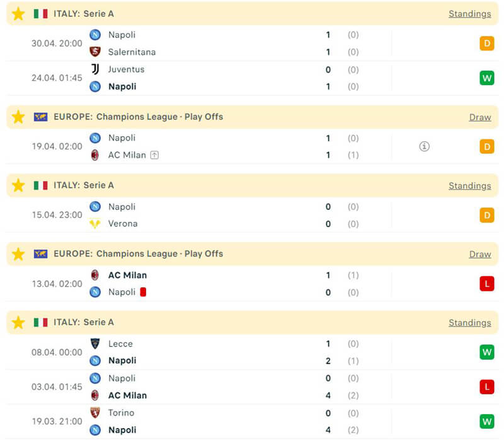Open the Napoli vs Salernitana match row
This screenshot has height=440, width=504.
[220, 43]
